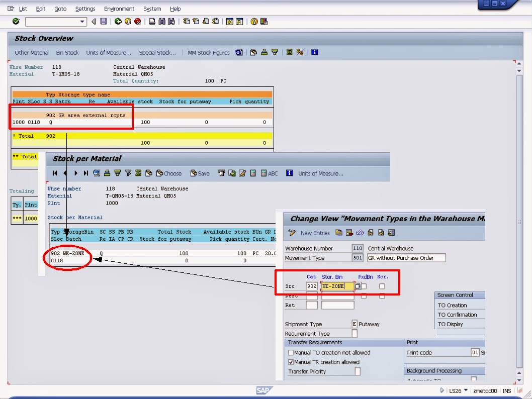Toggle the FxdBn checkbox for the Src row

pyautogui.click(x=365, y=285)
